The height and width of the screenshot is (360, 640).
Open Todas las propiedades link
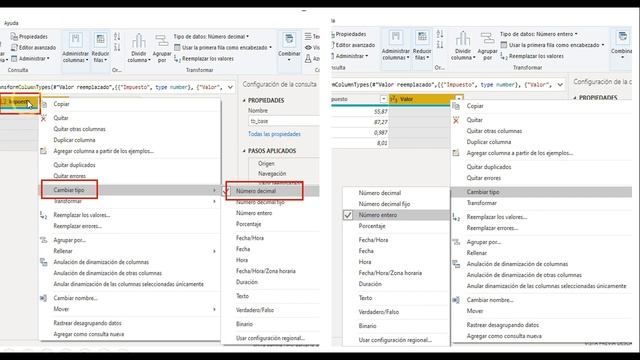coord(274,134)
